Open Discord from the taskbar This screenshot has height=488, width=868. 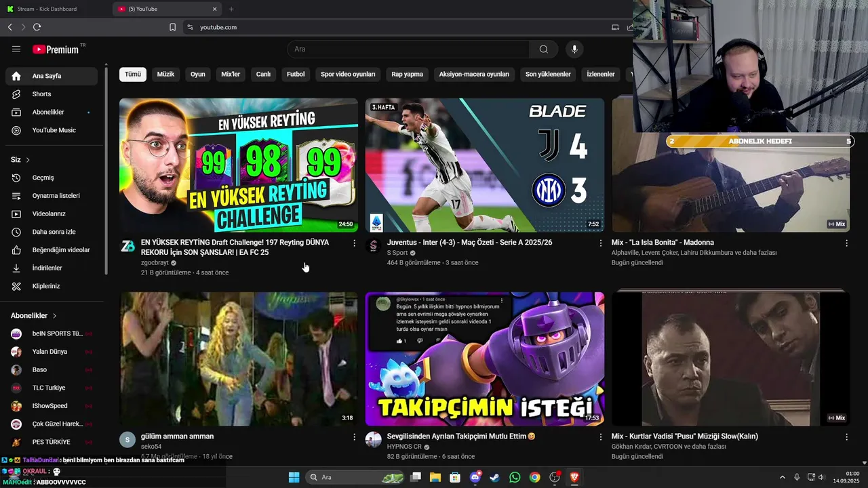point(475,477)
